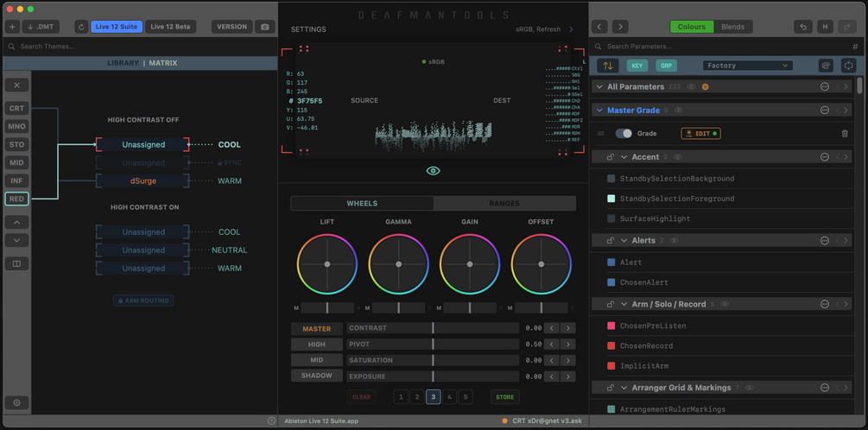Click the trash icon in Grade row

click(844, 133)
